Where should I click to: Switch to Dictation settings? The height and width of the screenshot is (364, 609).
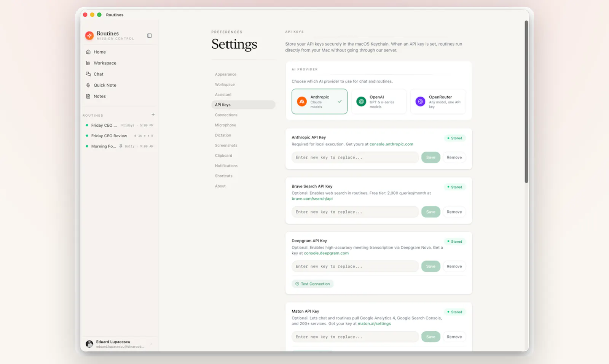pos(243,135)
